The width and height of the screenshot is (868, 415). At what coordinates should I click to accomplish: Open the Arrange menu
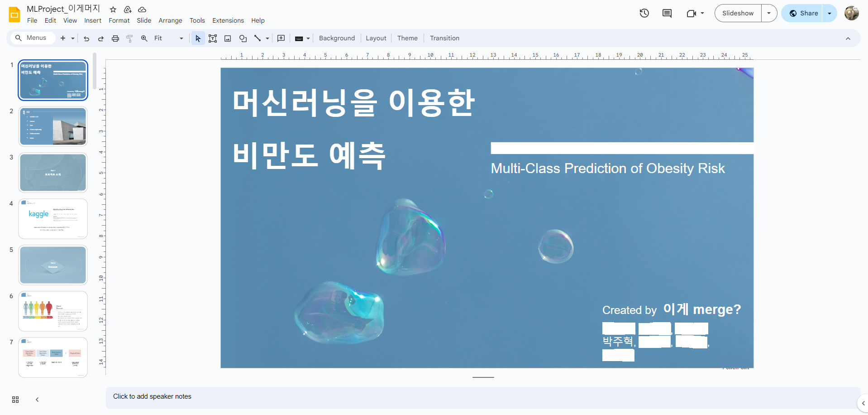pos(170,20)
